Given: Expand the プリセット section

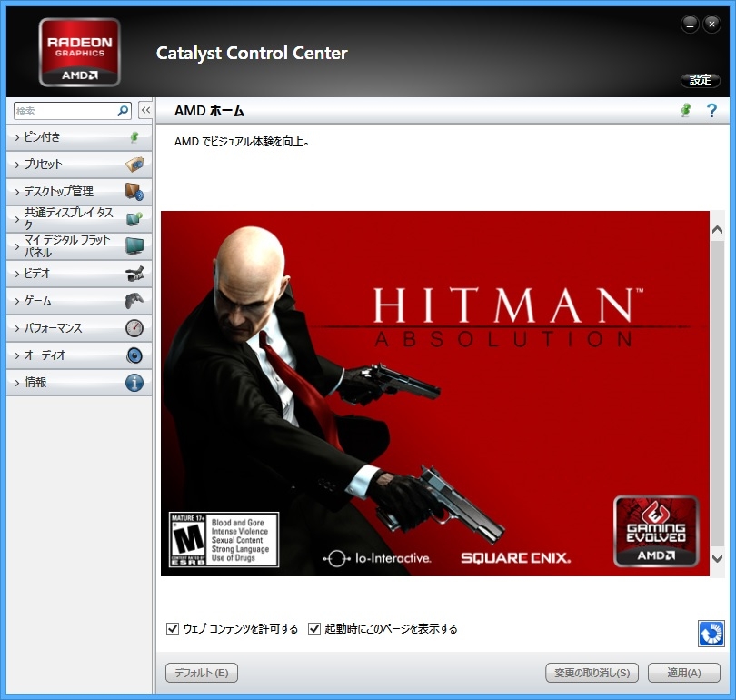Looking at the screenshot, I should pos(79,165).
